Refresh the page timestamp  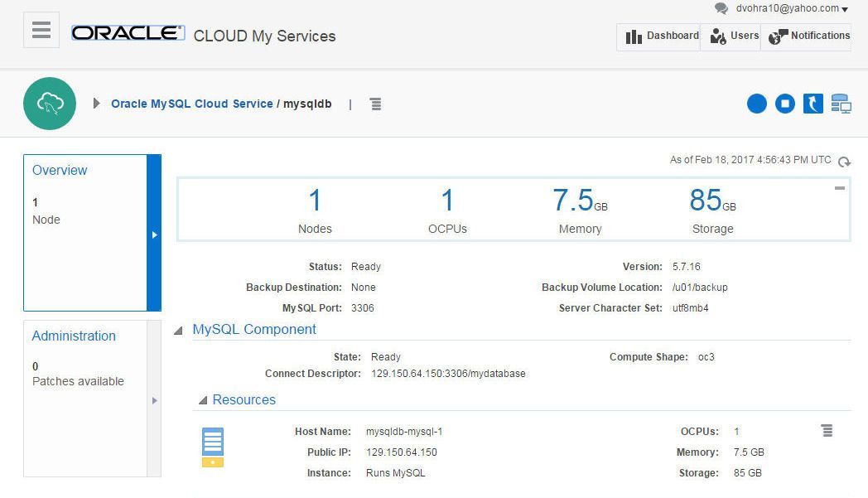[x=844, y=162]
